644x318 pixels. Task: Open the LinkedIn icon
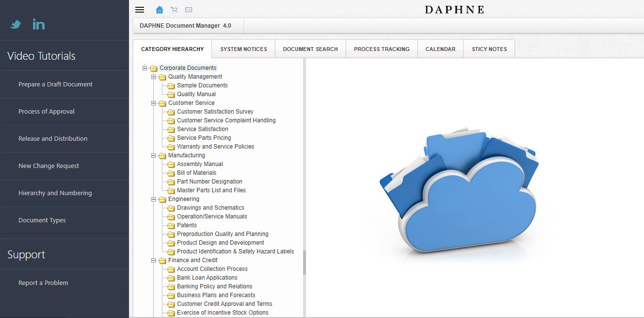coord(39,24)
